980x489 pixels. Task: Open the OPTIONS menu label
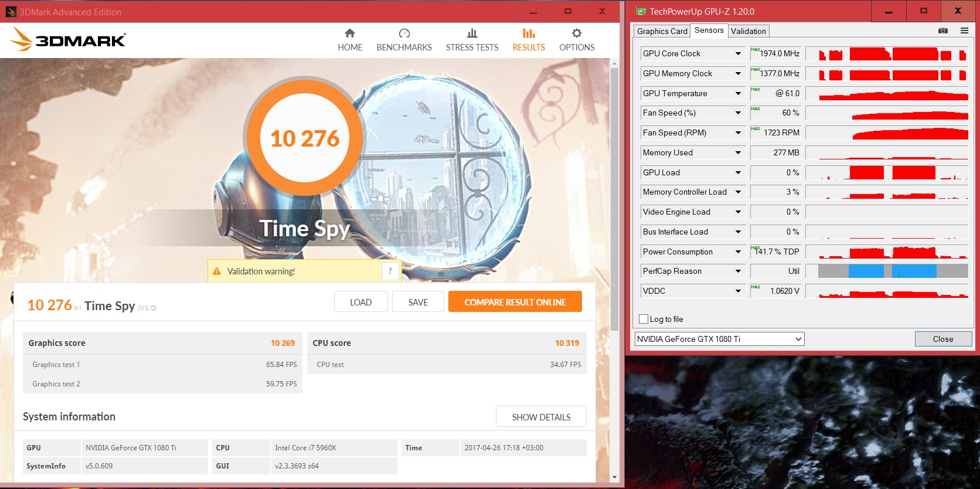click(577, 47)
